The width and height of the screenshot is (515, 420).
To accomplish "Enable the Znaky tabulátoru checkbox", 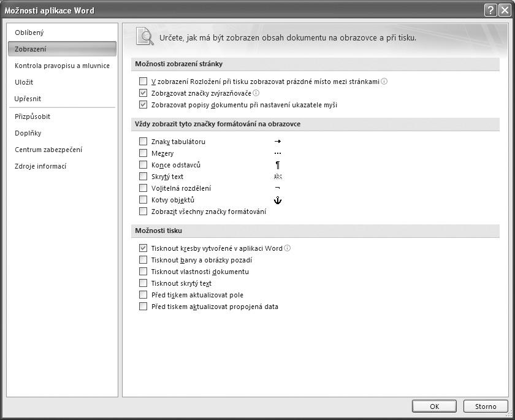I will (x=143, y=142).
